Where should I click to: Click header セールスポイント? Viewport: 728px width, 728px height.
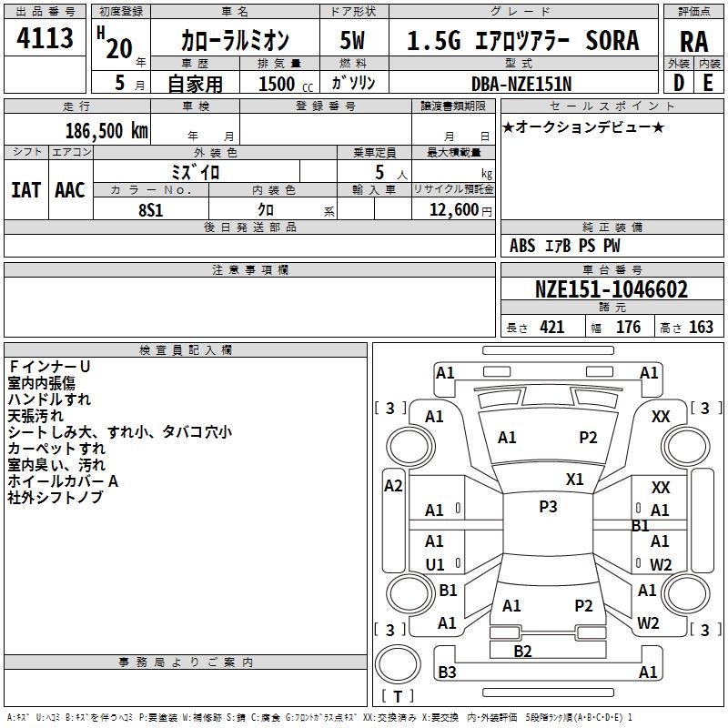(x=612, y=106)
